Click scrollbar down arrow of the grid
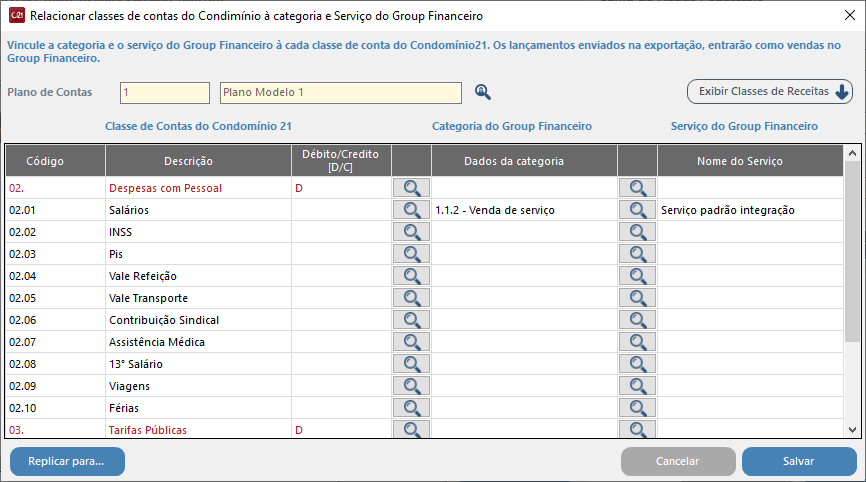This screenshot has height=482, width=866. click(x=852, y=430)
